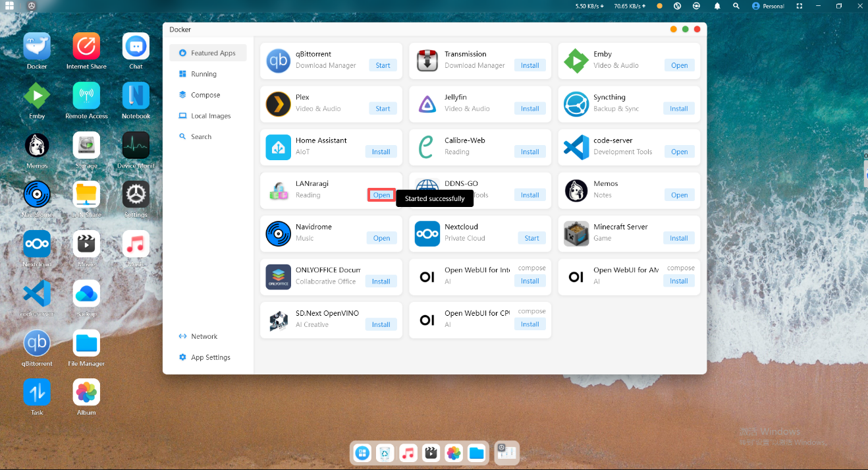
Task: Click the "Collaborative Office" label
Action: tap(326, 281)
